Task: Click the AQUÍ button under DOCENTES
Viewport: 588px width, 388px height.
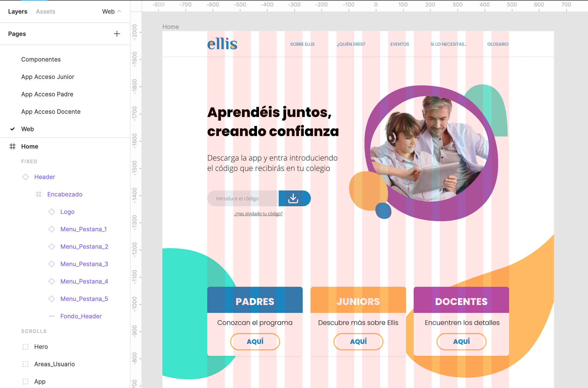Action: (461, 341)
